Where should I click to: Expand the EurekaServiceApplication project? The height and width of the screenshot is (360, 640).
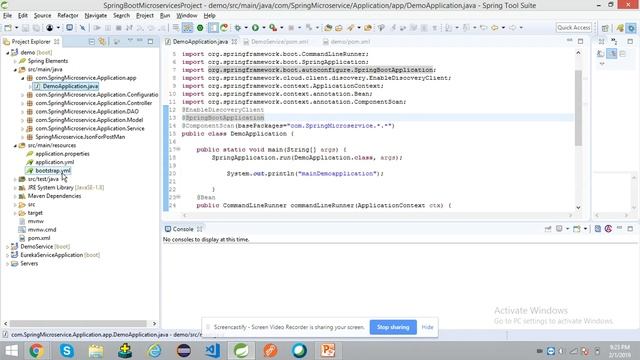(7, 255)
